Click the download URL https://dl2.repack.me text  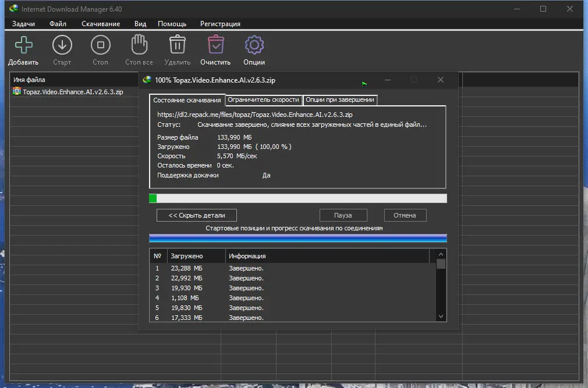(x=254, y=115)
